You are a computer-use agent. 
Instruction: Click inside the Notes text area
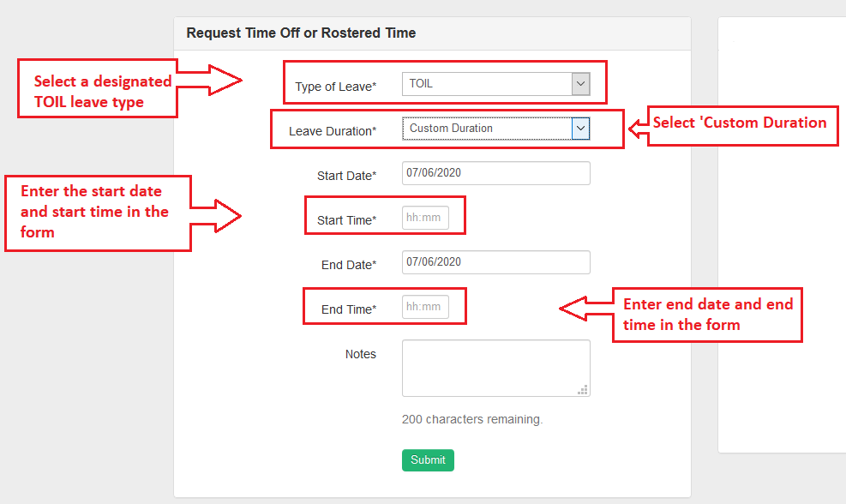tap(494, 368)
